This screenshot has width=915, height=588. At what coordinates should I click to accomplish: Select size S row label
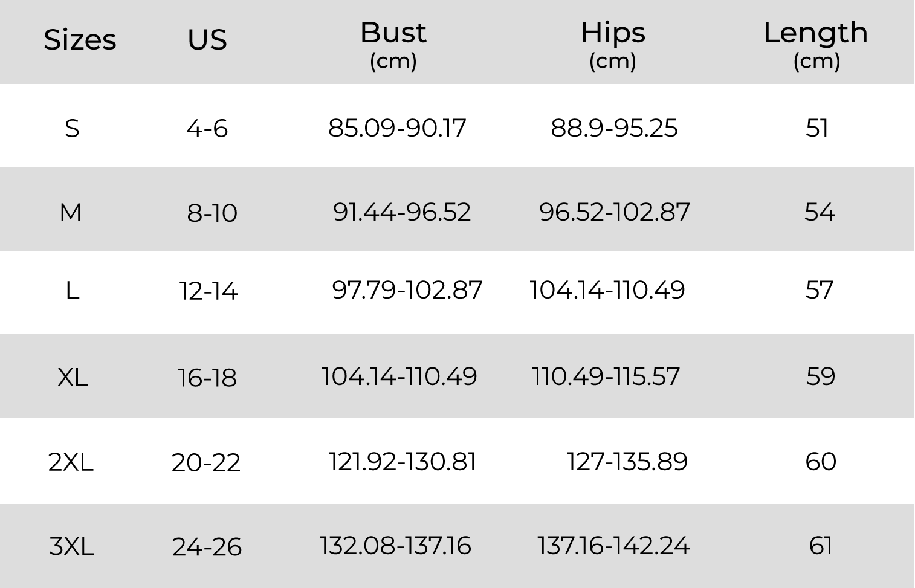[x=72, y=128]
